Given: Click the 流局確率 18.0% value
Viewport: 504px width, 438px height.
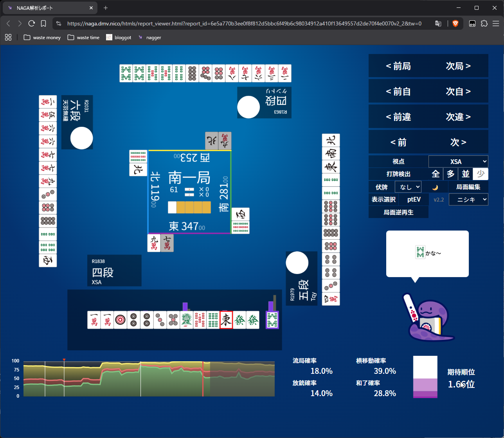Looking at the screenshot, I should tap(321, 371).
